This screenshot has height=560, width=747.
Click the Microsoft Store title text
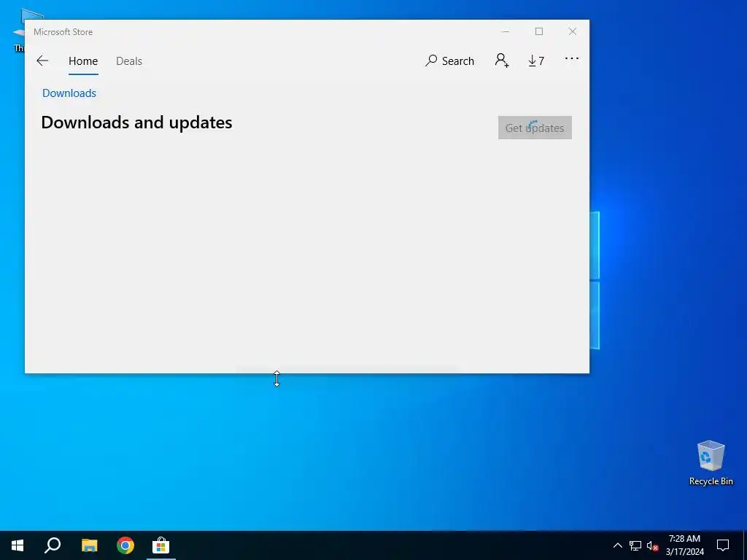point(63,32)
